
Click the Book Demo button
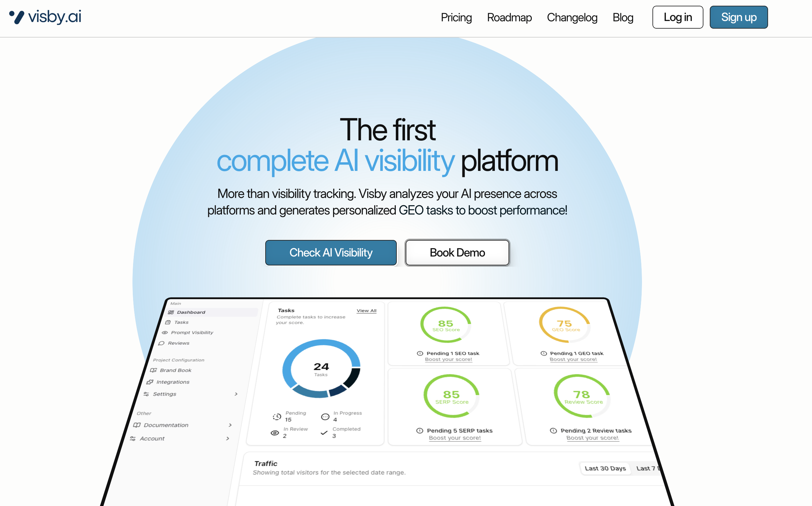(x=457, y=253)
